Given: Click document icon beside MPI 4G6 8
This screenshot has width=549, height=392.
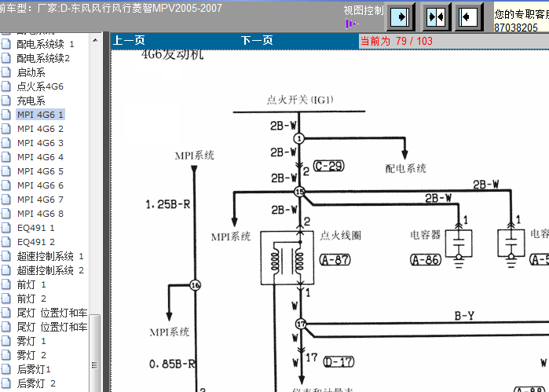Looking at the screenshot, I should coord(6,214).
